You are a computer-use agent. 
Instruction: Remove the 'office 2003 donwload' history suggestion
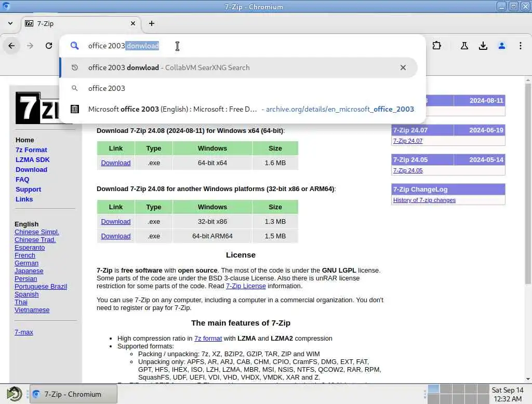click(403, 68)
